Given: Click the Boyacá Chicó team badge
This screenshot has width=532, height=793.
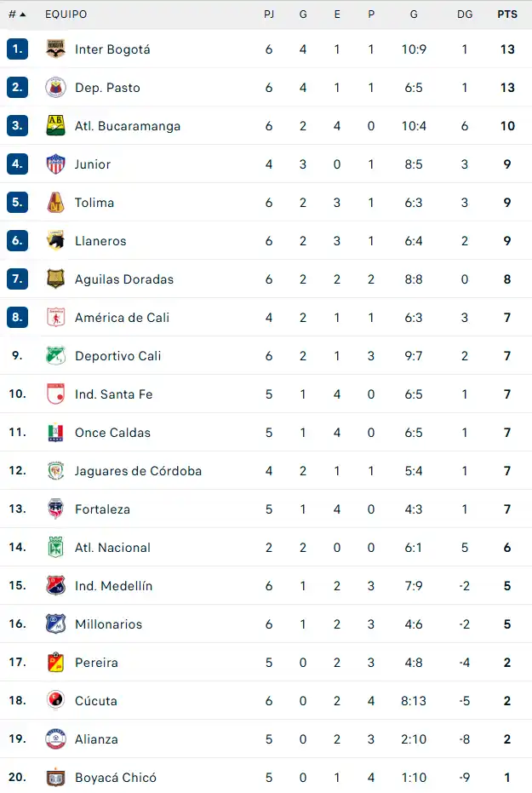Looking at the screenshot, I should click(55, 777).
